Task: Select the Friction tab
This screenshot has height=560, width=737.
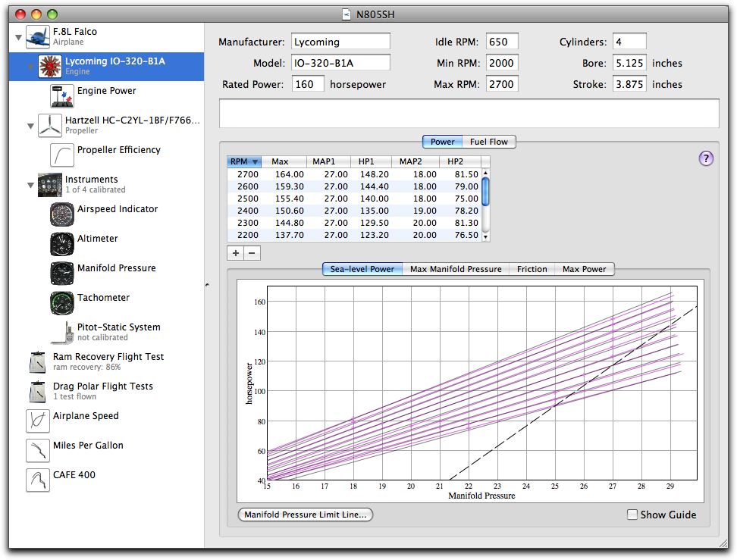Action: 532,269
